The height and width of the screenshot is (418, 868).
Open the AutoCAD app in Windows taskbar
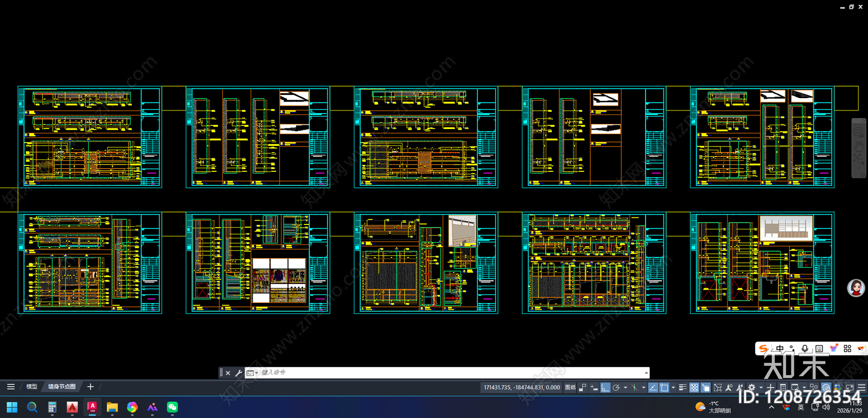[92, 407]
